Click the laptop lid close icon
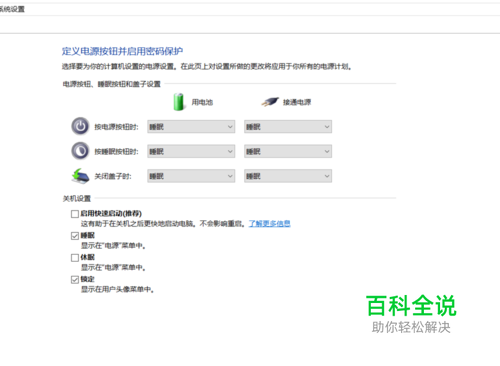 (x=80, y=176)
